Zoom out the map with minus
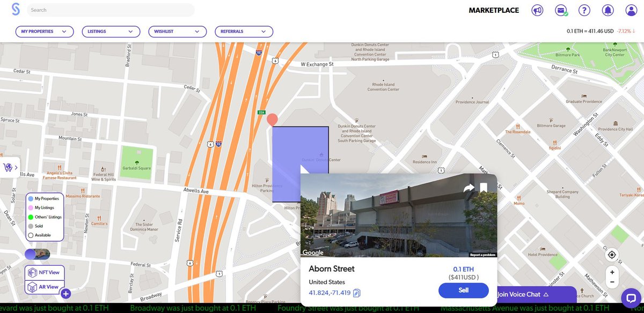Viewport: 644px width, 313px height. [x=612, y=282]
